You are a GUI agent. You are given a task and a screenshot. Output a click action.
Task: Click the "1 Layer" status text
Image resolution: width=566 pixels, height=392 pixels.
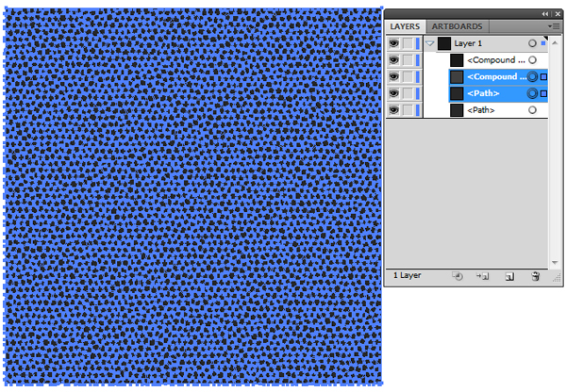[x=408, y=275]
